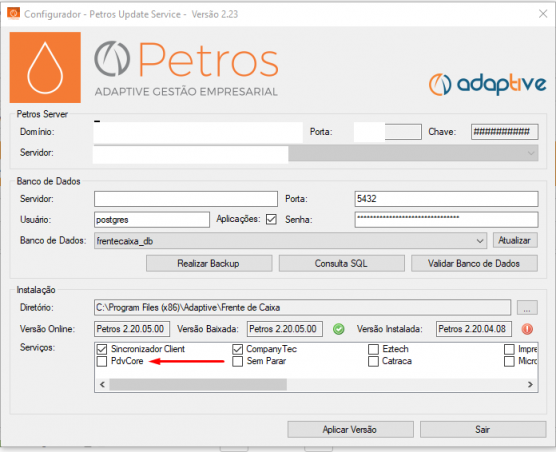Click the Chave field with hash marks
This screenshot has height=452, width=556.
point(504,132)
